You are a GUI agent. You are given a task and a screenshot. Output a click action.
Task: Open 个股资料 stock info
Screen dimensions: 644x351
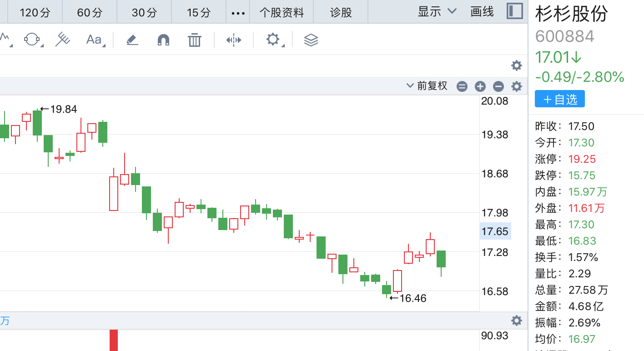point(282,12)
